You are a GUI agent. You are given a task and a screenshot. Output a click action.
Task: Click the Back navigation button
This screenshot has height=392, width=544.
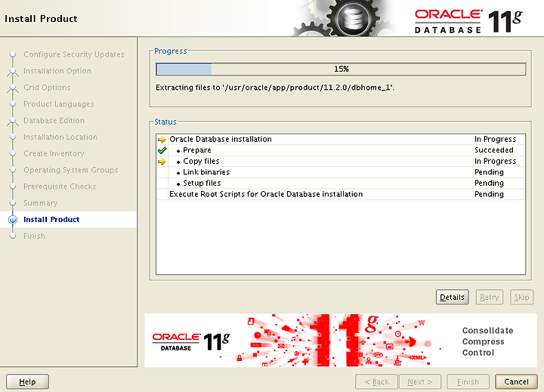point(377,381)
